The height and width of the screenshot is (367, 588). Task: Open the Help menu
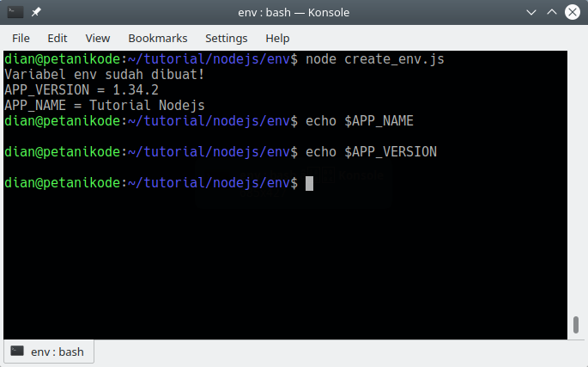click(277, 38)
